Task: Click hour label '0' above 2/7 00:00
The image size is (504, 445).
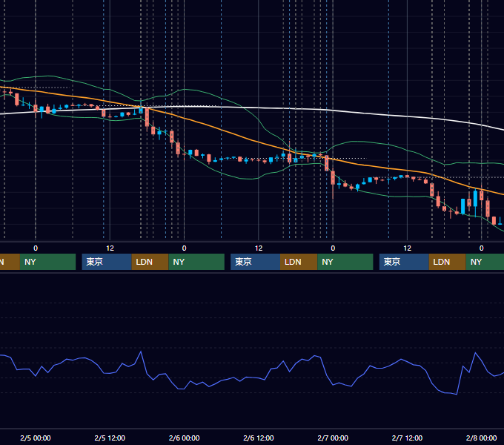Action: (x=333, y=248)
